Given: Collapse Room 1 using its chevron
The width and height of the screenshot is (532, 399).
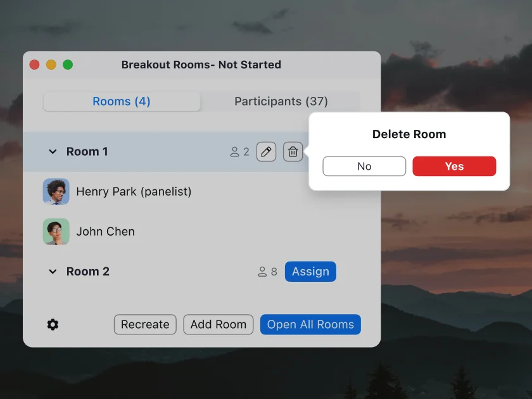Looking at the screenshot, I should [x=53, y=151].
